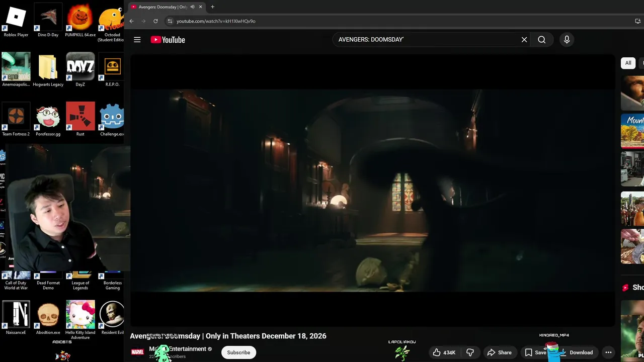Open browser cast icon at address bar right
Image resolution: width=644 pixels, height=362 pixels.
click(637, 21)
